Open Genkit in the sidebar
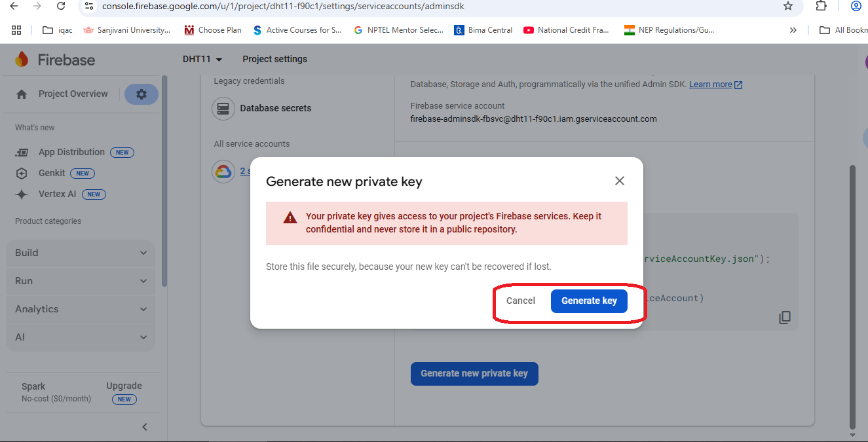The height and width of the screenshot is (442, 868). pos(52,173)
